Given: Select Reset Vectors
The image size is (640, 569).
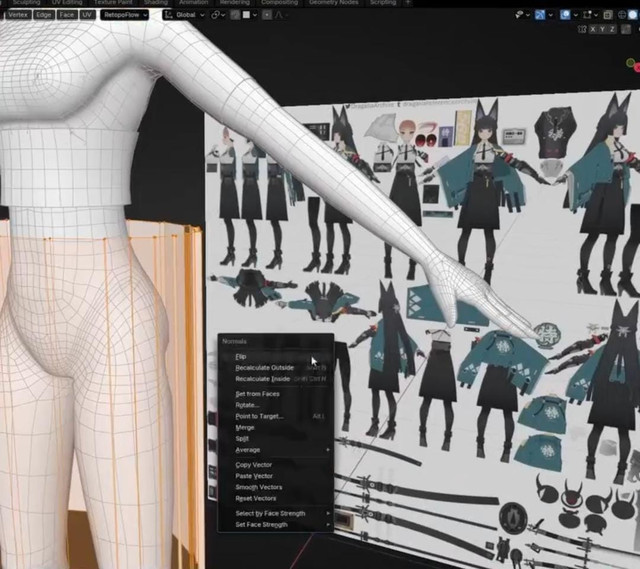Looking at the screenshot, I should click(x=276, y=498).
